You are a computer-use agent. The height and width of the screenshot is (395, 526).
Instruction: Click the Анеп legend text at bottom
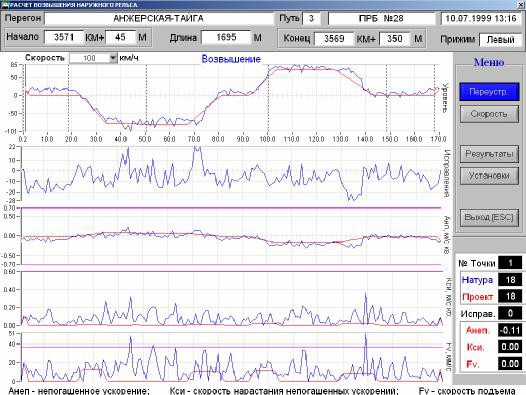(x=78, y=391)
